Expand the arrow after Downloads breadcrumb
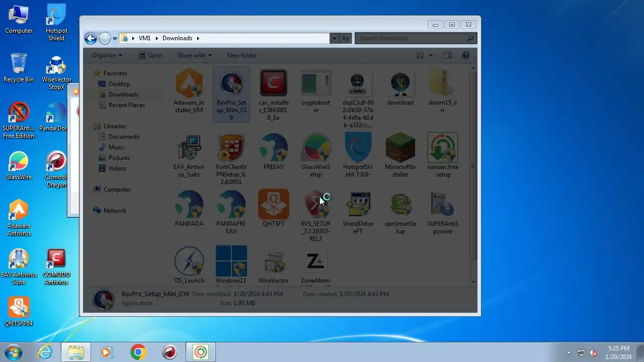 coord(198,38)
